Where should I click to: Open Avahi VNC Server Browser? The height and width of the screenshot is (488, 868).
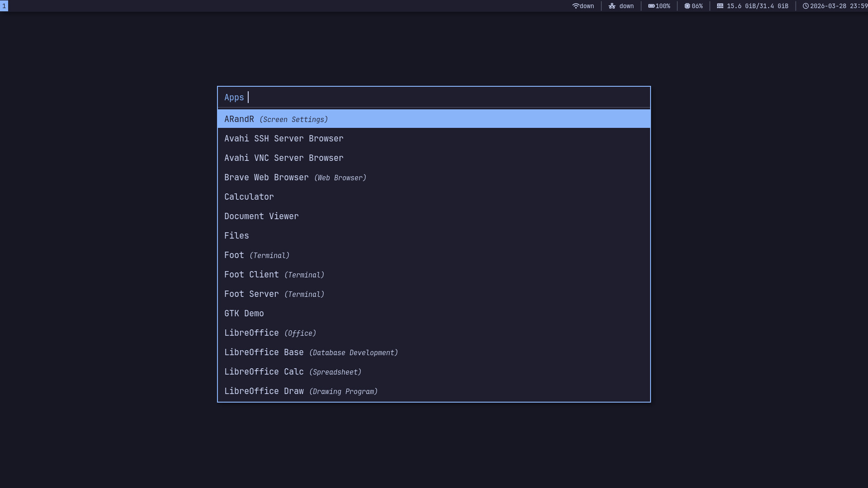pos(283,158)
